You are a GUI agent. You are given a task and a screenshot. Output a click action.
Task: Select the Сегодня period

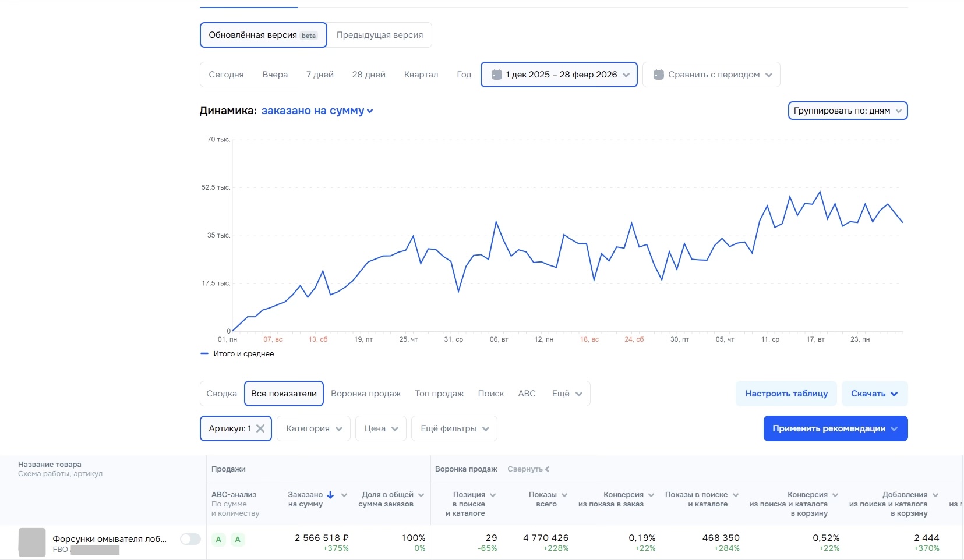click(x=226, y=75)
